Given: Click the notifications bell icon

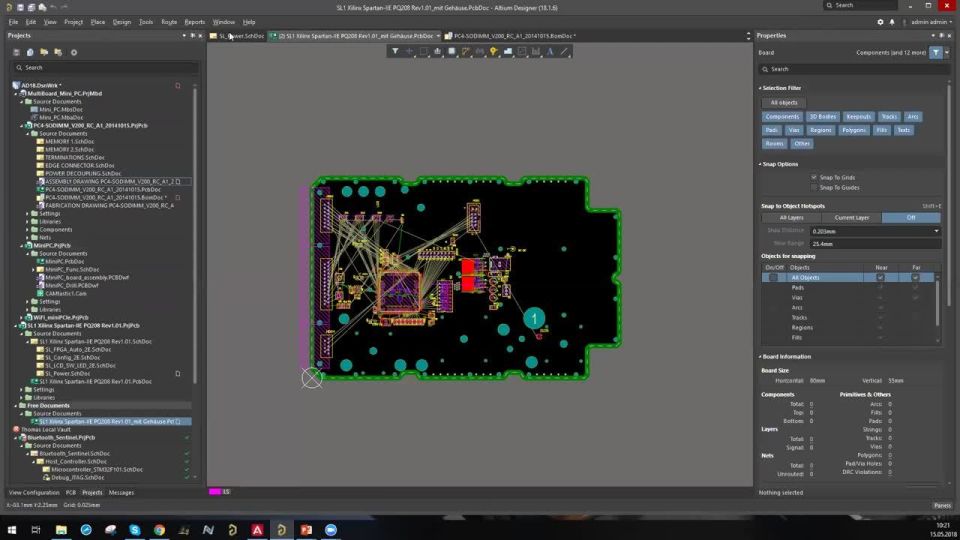Looking at the screenshot, I should click(x=892, y=22).
